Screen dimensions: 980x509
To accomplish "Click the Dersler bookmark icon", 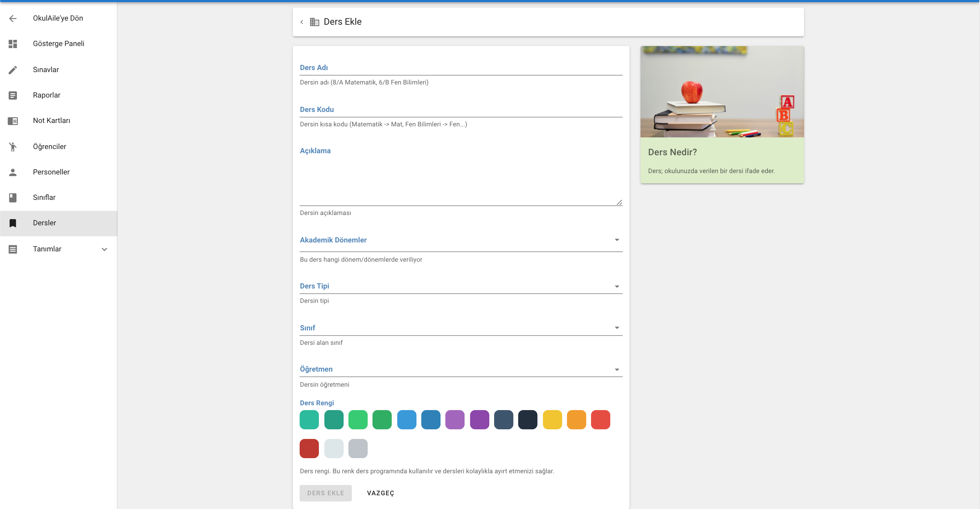I will 13,223.
